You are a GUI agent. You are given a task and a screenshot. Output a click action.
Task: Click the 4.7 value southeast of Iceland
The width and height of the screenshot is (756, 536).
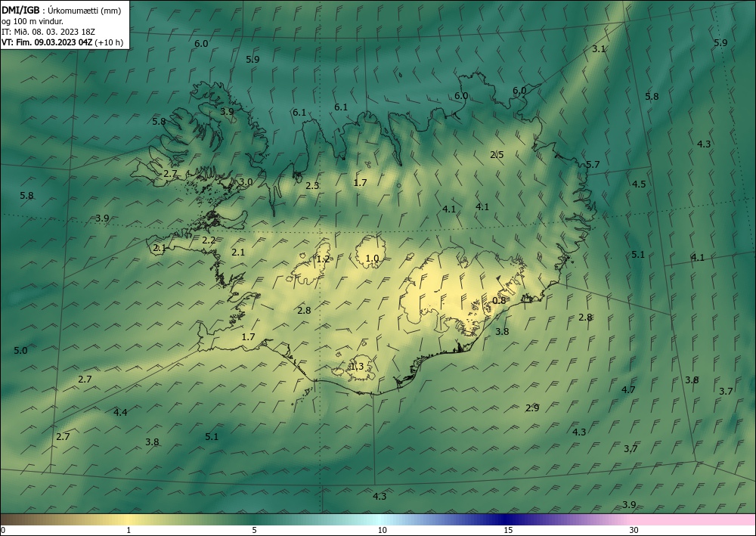[628, 390]
